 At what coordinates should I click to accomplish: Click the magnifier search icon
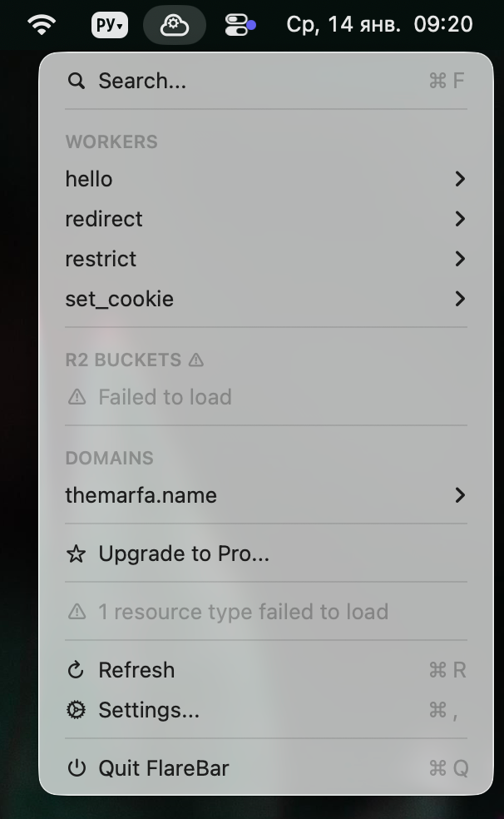[77, 81]
